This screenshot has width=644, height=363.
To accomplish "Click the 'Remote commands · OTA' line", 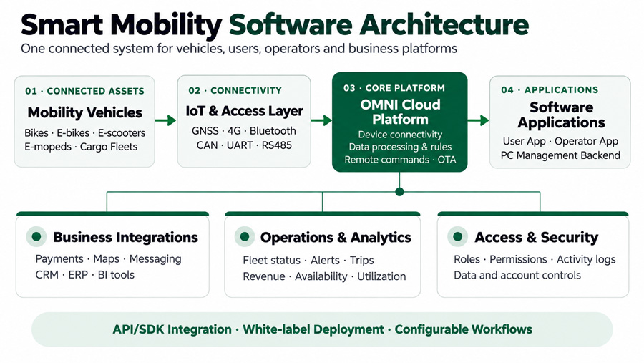I will pyautogui.click(x=400, y=160).
